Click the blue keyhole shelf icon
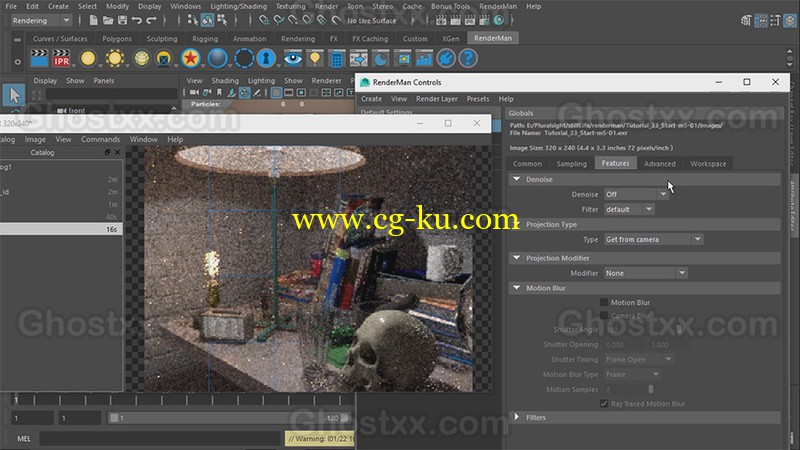The height and width of the screenshot is (450, 800). 266,58
